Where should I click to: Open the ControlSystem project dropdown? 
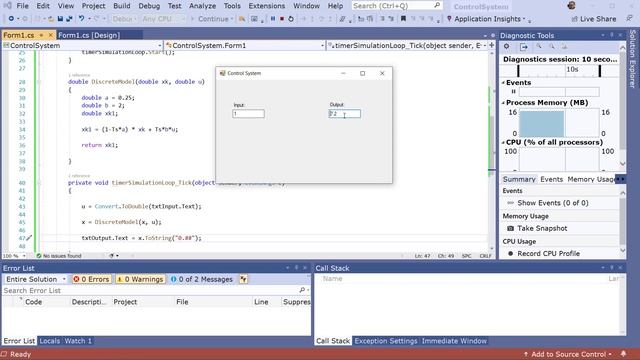point(82,45)
